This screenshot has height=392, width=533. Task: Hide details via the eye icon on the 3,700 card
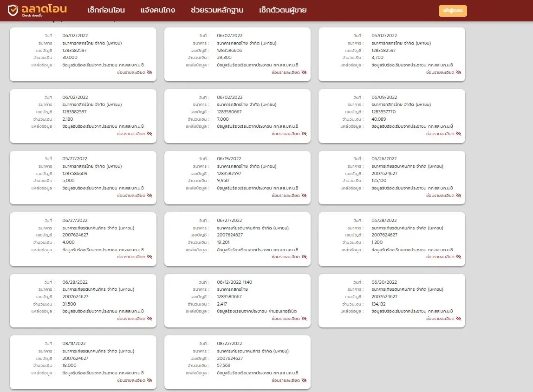pyautogui.click(x=459, y=72)
